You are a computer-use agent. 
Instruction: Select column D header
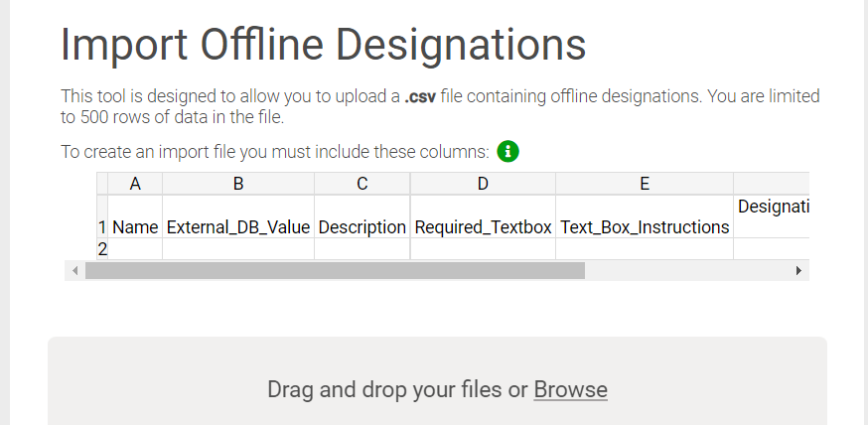point(483,183)
